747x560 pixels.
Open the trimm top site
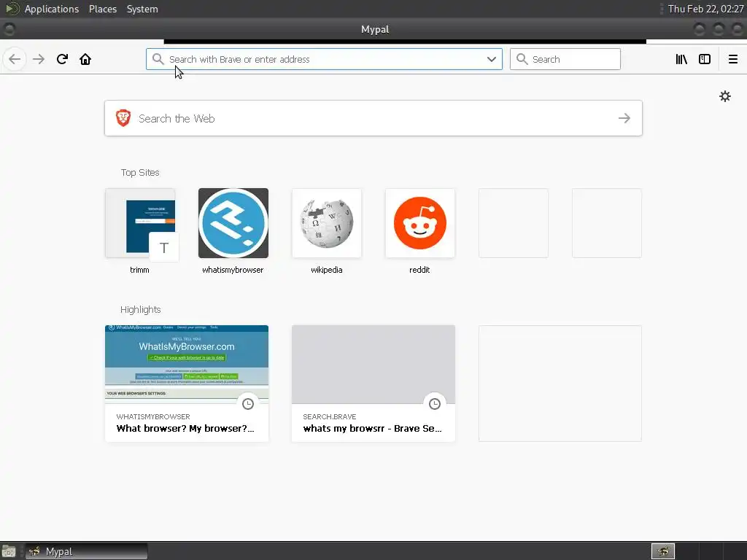(x=140, y=223)
